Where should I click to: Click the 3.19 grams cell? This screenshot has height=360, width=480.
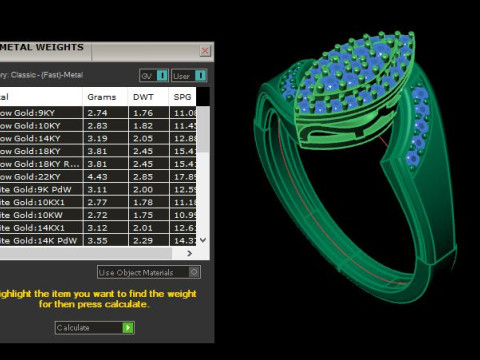click(x=105, y=138)
